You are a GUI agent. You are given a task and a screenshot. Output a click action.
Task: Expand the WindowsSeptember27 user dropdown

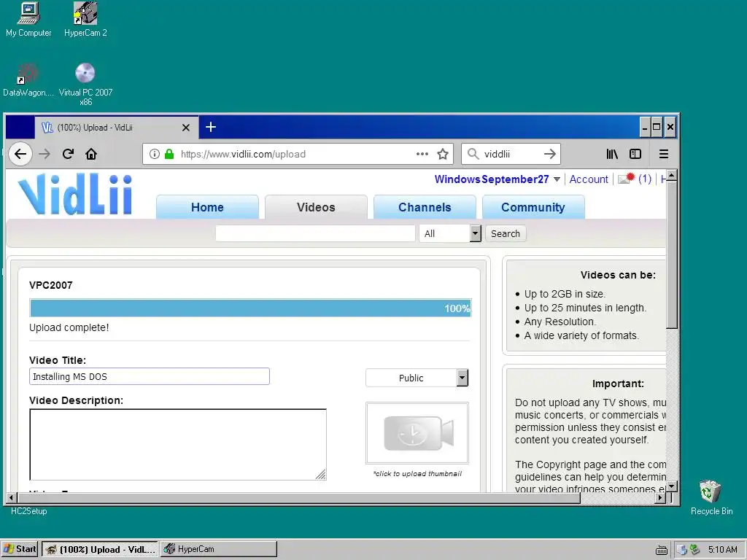click(x=557, y=179)
